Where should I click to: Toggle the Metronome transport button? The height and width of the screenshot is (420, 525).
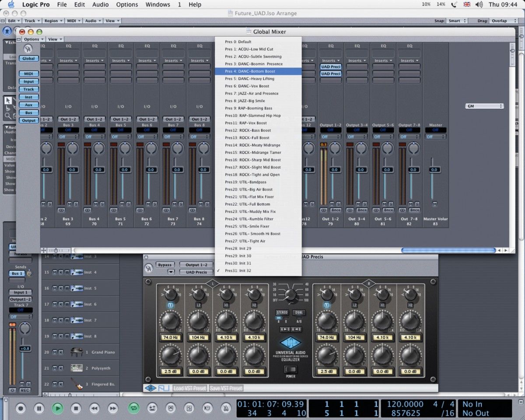226,409
